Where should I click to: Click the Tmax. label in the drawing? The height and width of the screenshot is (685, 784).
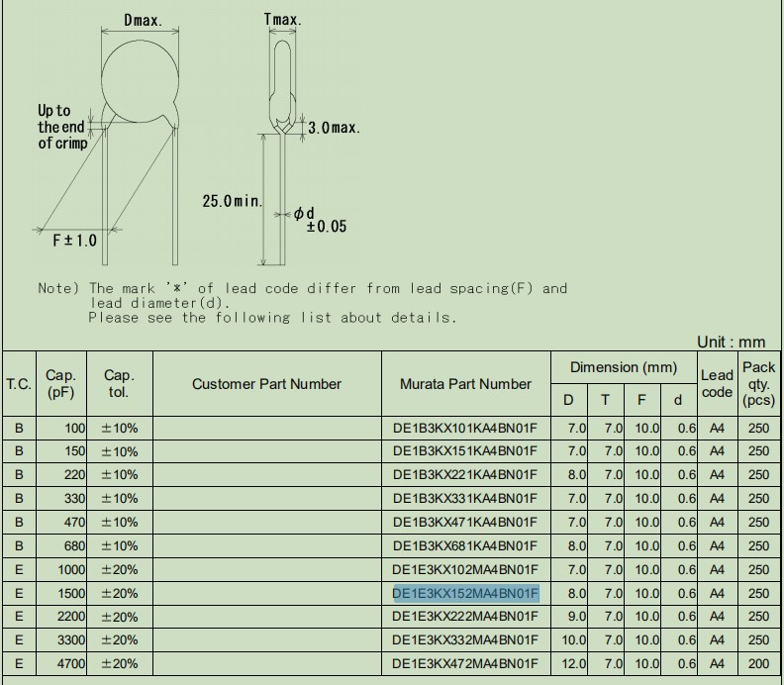point(282,20)
